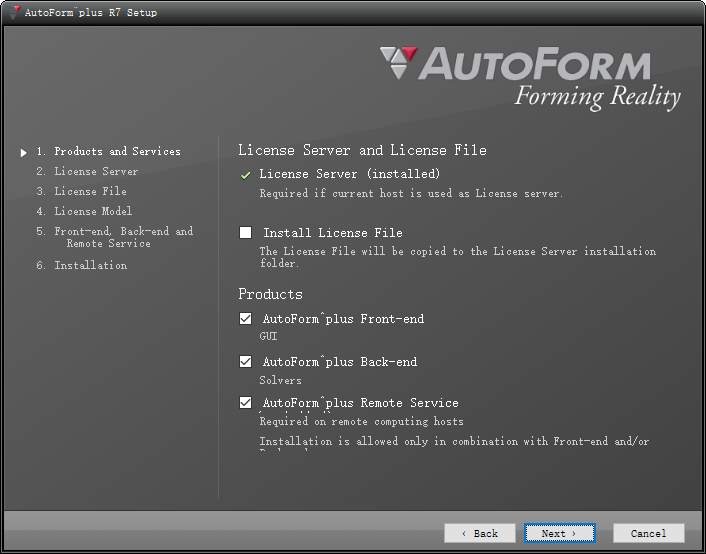
Task: Click the 'AutoForm^plus Front-end' label
Action: pyautogui.click(x=343, y=319)
